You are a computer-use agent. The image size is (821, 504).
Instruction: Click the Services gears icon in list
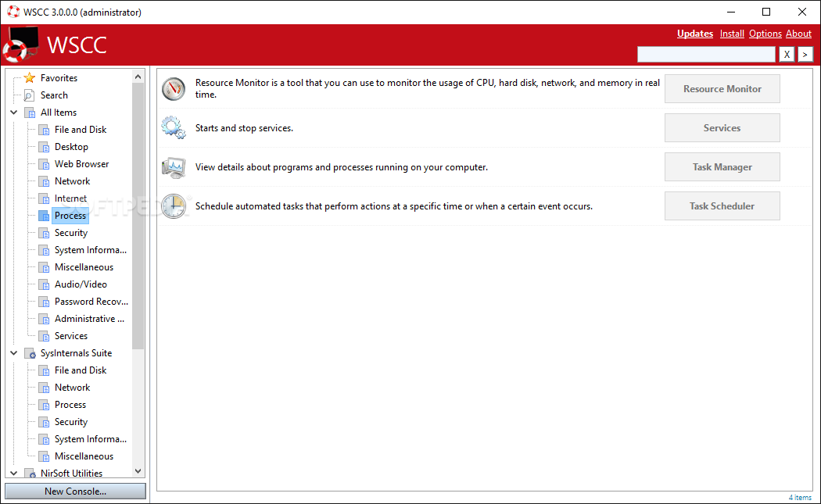point(174,127)
